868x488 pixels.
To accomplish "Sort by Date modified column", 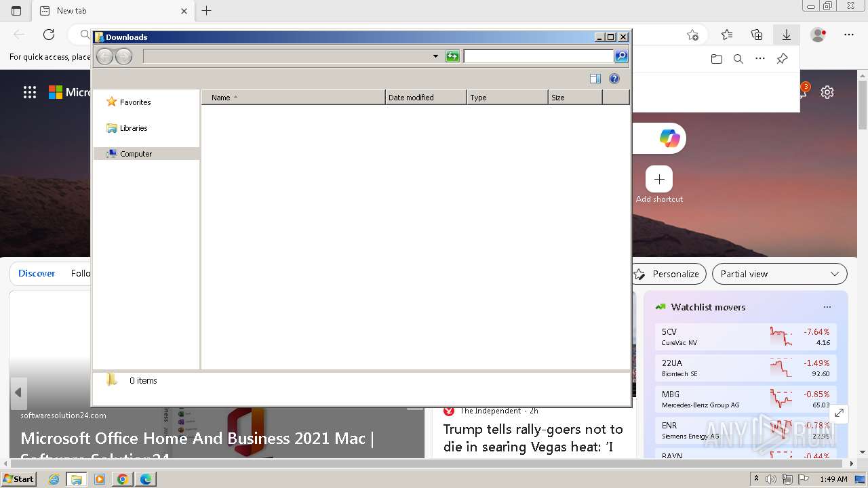I will [426, 98].
